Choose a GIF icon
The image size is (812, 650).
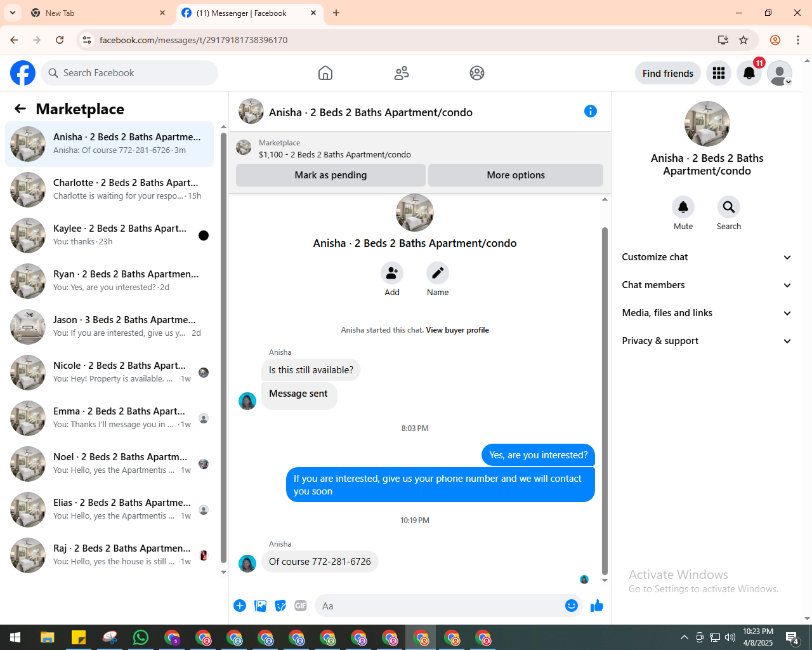tap(301, 606)
